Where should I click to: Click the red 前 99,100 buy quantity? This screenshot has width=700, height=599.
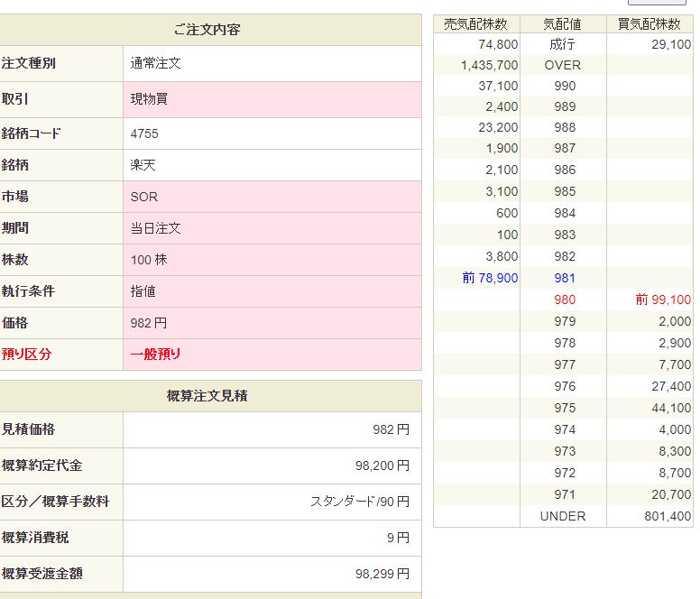tap(663, 299)
